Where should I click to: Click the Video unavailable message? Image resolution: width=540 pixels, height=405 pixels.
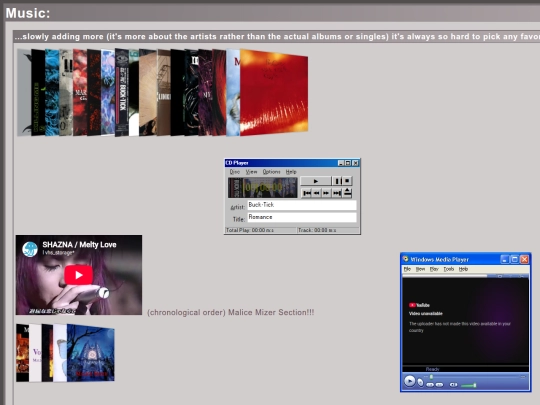coord(426,313)
